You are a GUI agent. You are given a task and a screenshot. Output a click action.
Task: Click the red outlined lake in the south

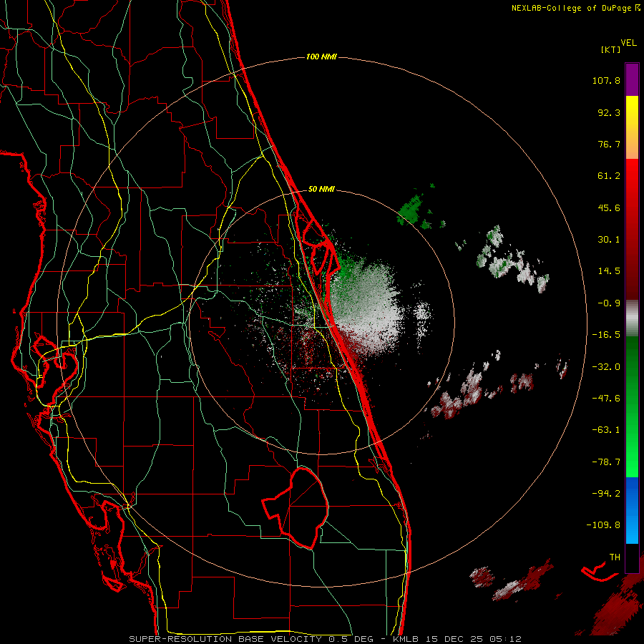296,507
